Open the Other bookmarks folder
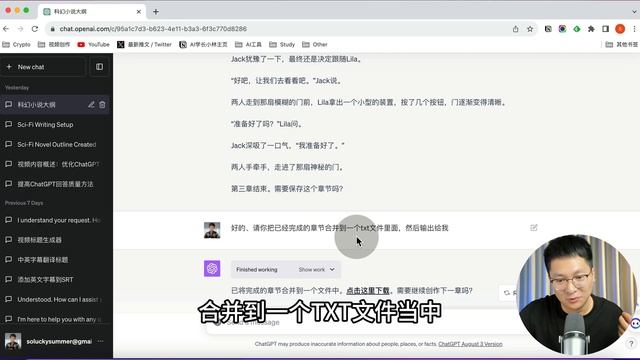This screenshot has width=640, height=360. [x=315, y=44]
